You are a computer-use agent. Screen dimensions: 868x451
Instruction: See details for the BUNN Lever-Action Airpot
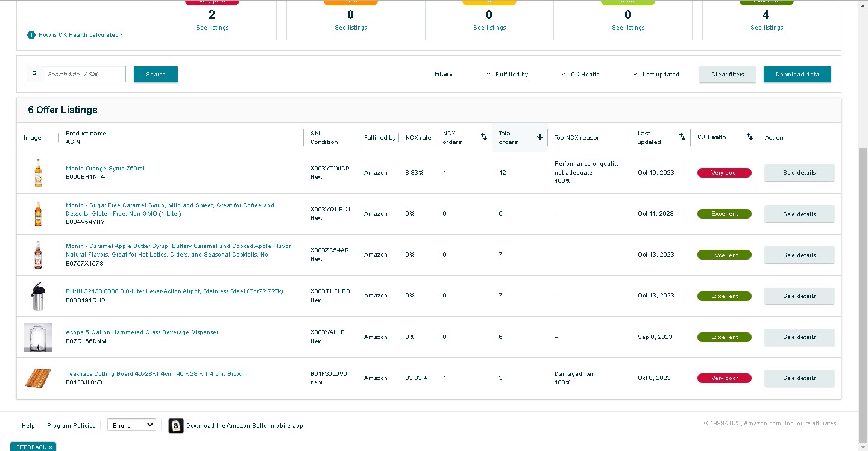[x=799, y=296]
